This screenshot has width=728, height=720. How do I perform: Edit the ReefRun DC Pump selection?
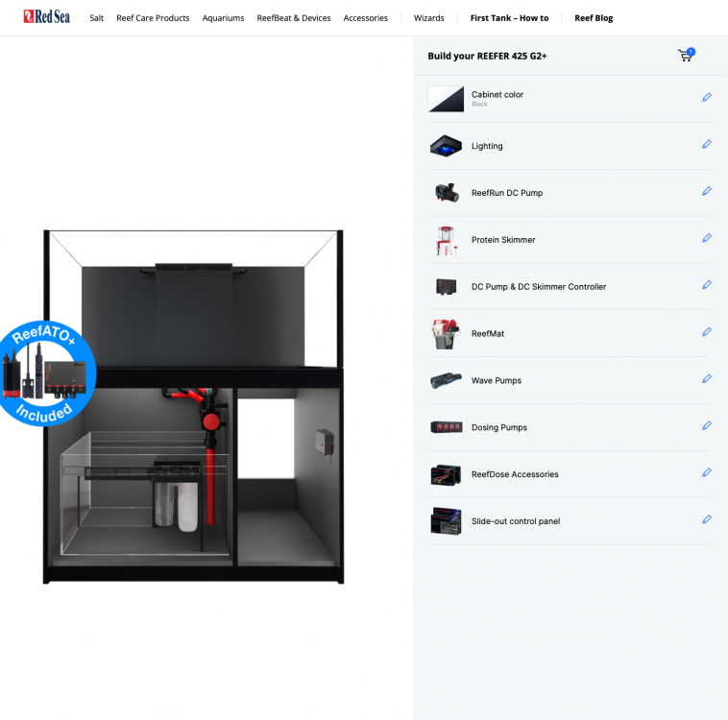[706, 192]
